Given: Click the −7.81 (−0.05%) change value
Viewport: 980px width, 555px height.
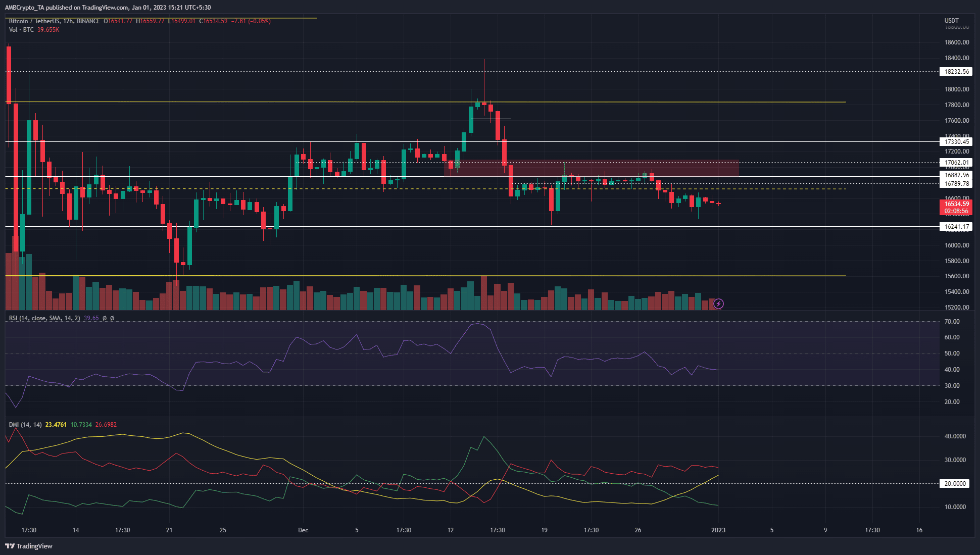Looking at the screenshot, I should point(251,21).
